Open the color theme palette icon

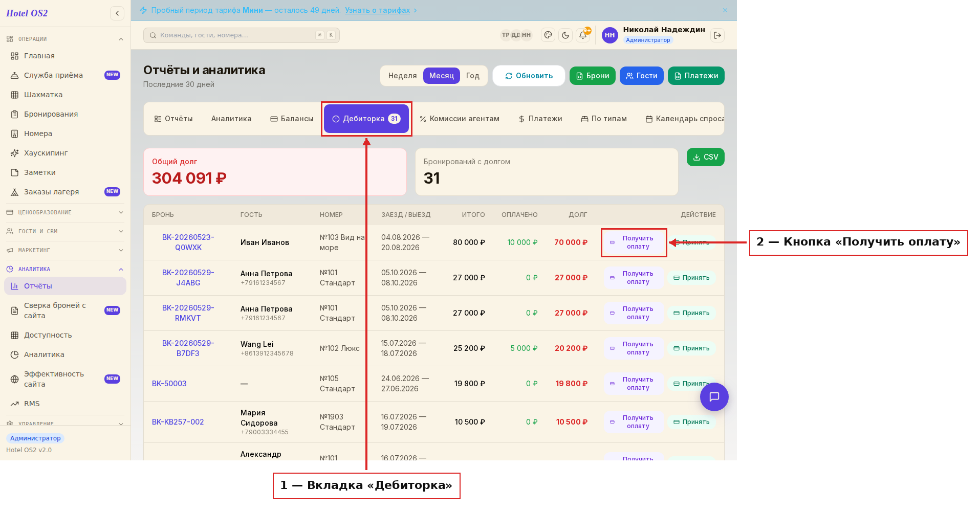pos(548,35)
